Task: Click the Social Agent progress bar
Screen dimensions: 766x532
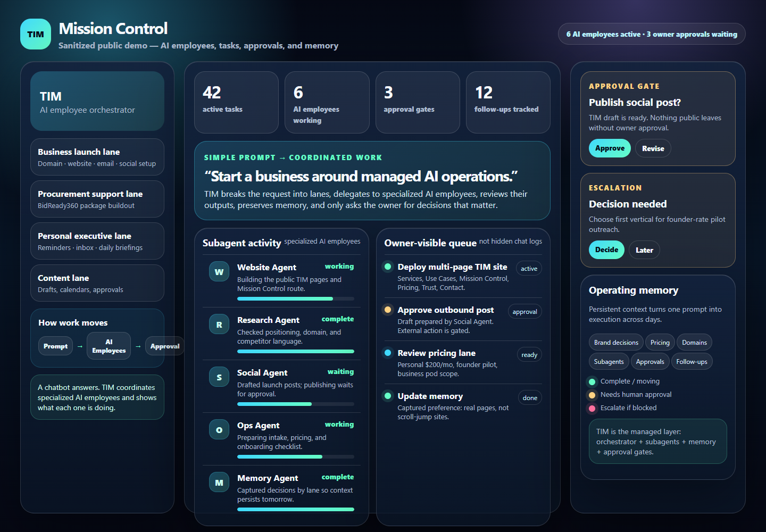Action: [x=296, y=404]
